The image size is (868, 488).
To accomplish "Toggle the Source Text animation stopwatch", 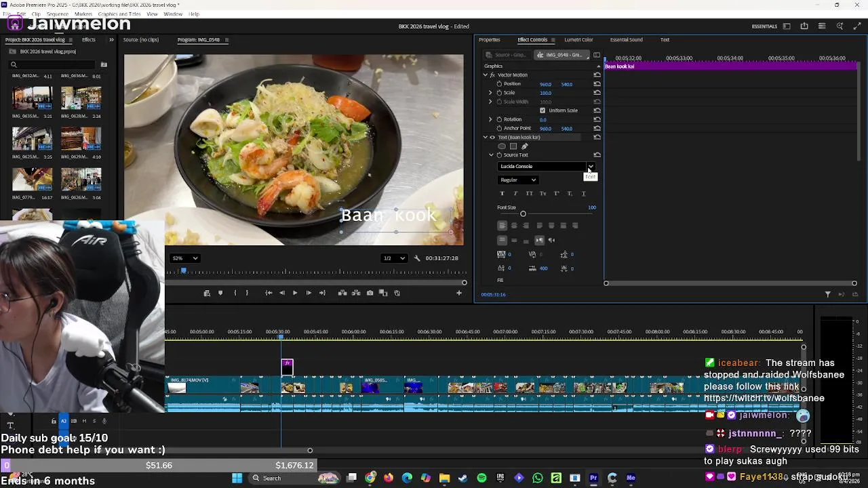I will click(499, 155).
